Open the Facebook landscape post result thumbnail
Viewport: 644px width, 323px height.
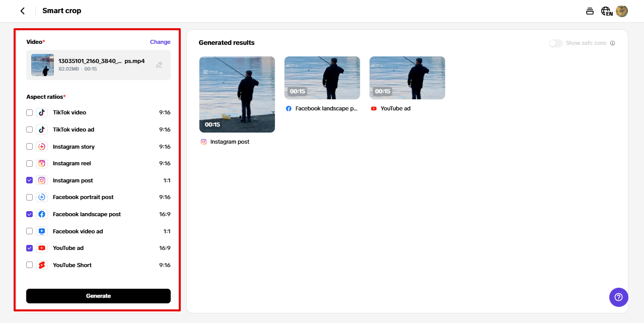[x=322, y=78]
